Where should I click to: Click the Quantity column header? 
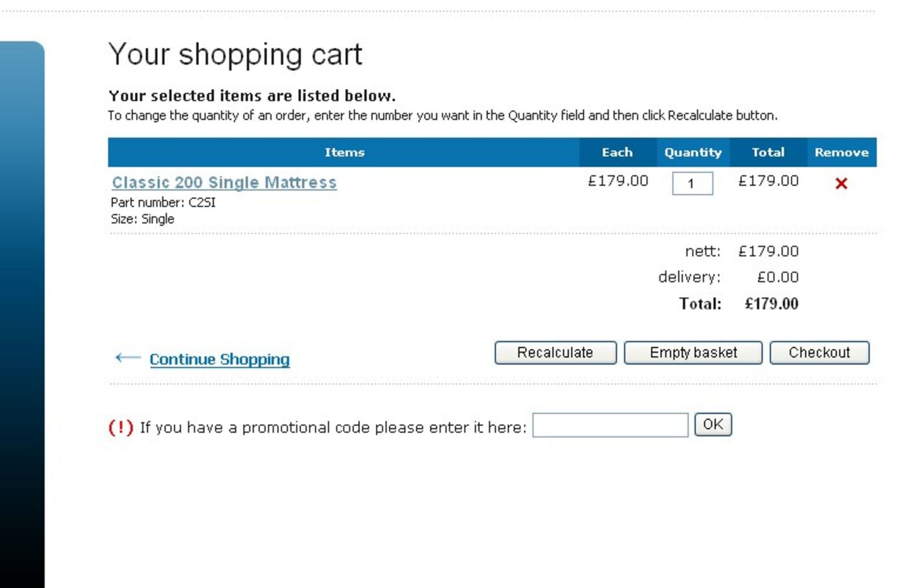coord(693,152)
